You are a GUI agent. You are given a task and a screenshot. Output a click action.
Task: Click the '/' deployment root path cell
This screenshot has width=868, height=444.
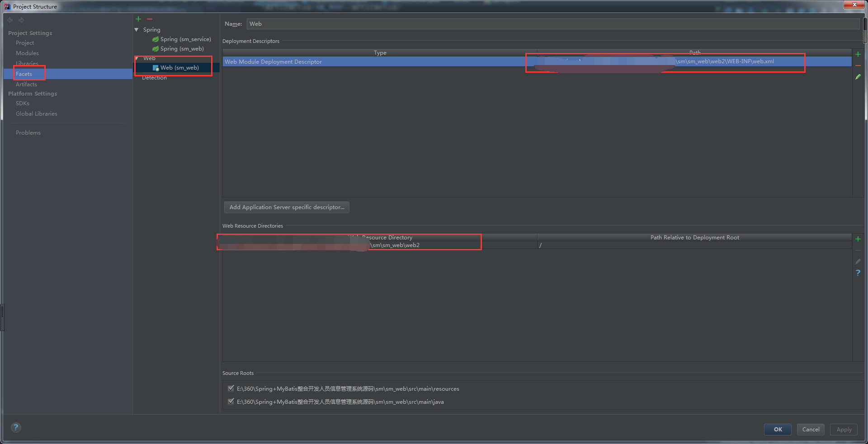[x=694, y=245]
